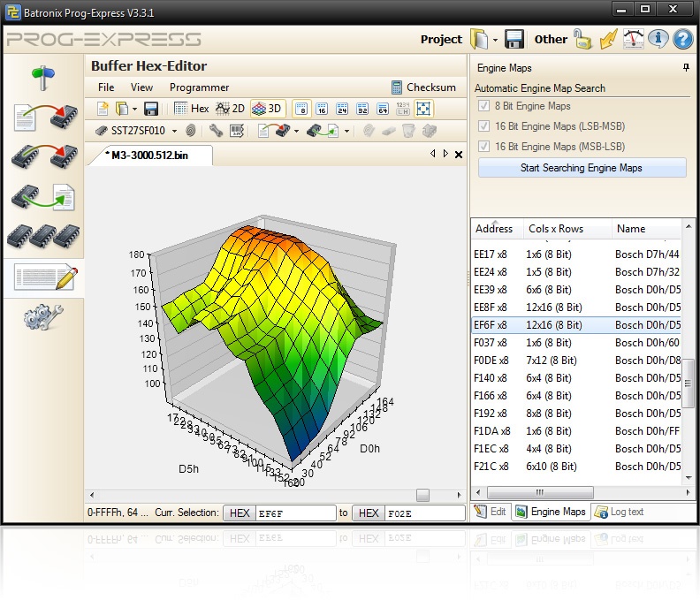Click the selection start HEX field EF6F
Viewport: 700px width, 600px height.
tap(295, 513)
